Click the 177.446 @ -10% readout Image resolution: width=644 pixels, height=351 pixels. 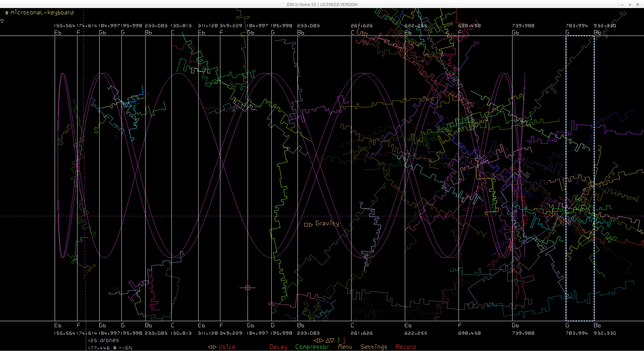[x=110, y=348]
